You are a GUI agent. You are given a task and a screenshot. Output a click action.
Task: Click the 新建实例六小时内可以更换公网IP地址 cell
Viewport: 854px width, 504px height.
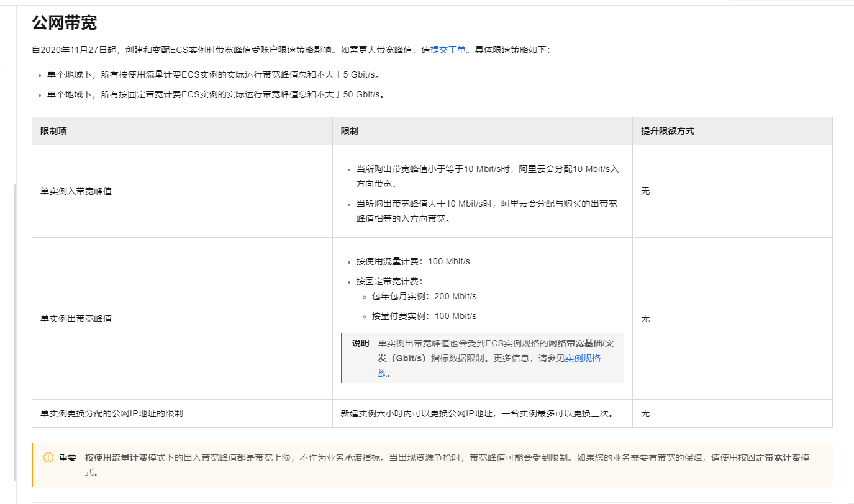(483, 413)
